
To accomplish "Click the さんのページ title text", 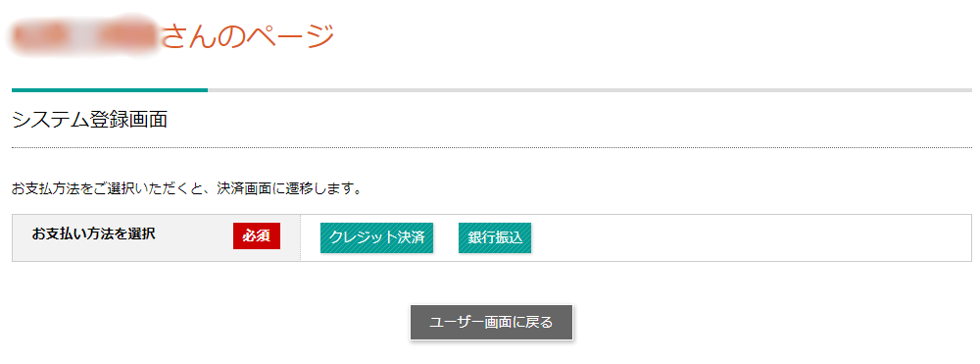I will pyautogui.click(x=248, y=37).
